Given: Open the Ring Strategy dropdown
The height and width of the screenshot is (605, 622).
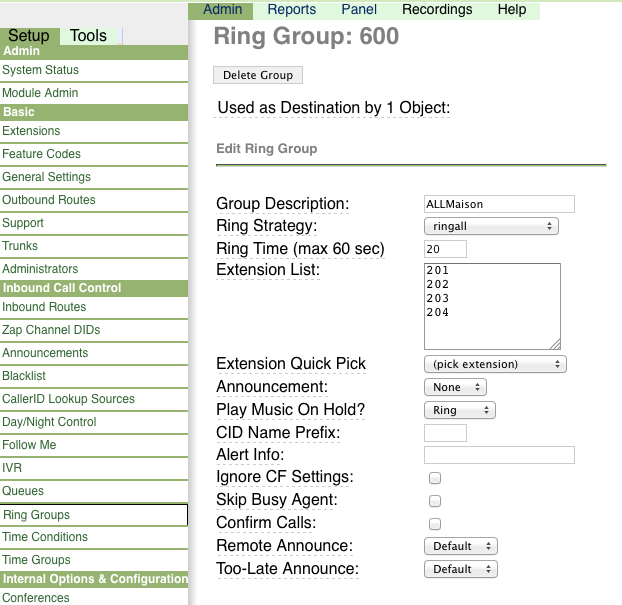Looking at the screenshot, I should click(x=491, y=226).
